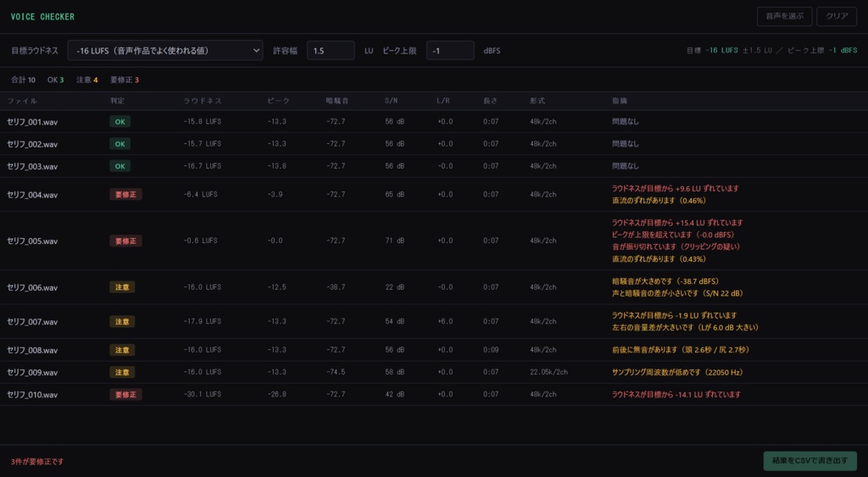The image size is (868, 477).
Task: Click the 許容幅 input field showing 1.5
Action: (x=331, y=50)
